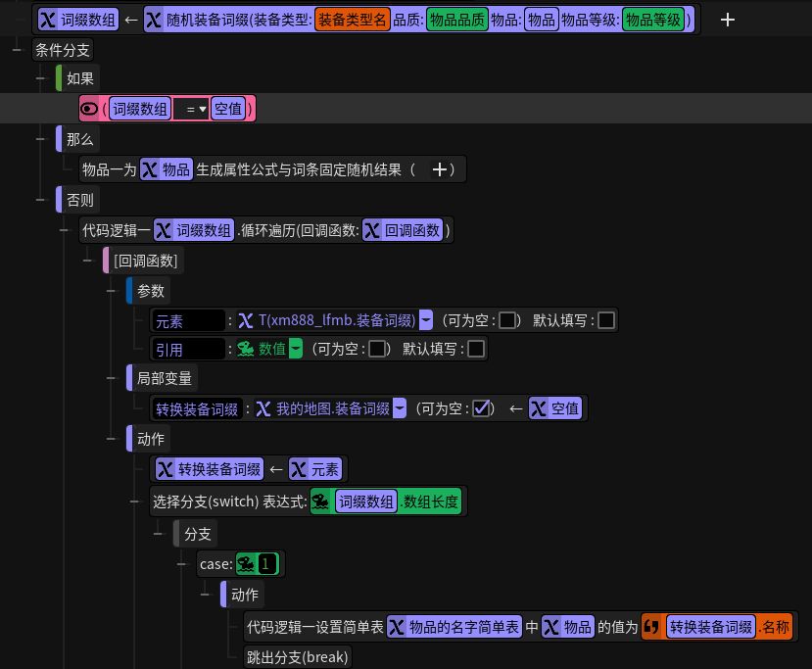Collapse the 代码逻辑一 循环遍历 node

click(x=64, y=230)
